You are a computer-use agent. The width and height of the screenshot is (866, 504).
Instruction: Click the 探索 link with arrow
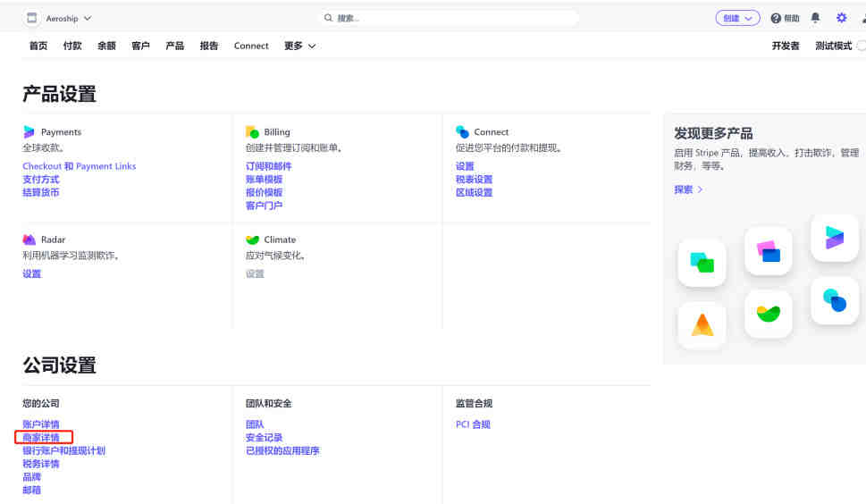pyautogui.click(x=688, y=189)
